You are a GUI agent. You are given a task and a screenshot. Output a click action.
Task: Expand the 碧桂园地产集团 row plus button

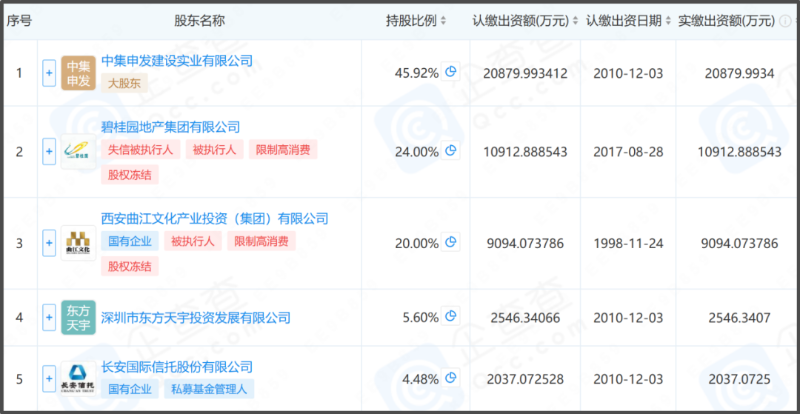pos(49,152)
